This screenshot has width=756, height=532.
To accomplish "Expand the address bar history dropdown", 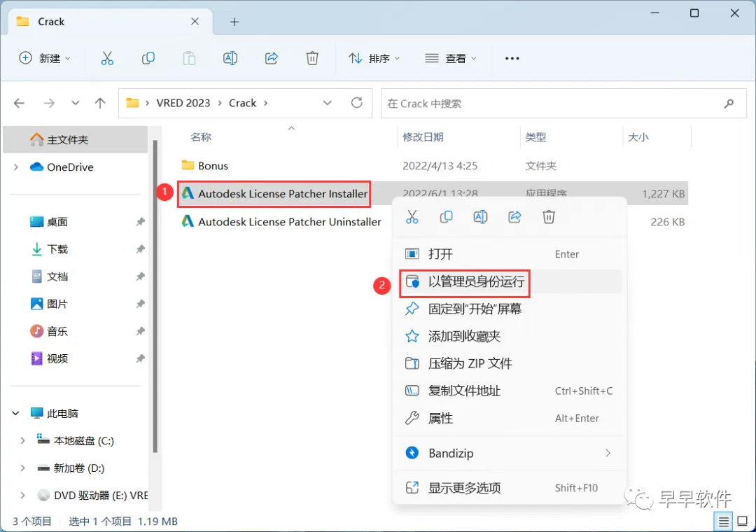I will (x=328, y=103).
